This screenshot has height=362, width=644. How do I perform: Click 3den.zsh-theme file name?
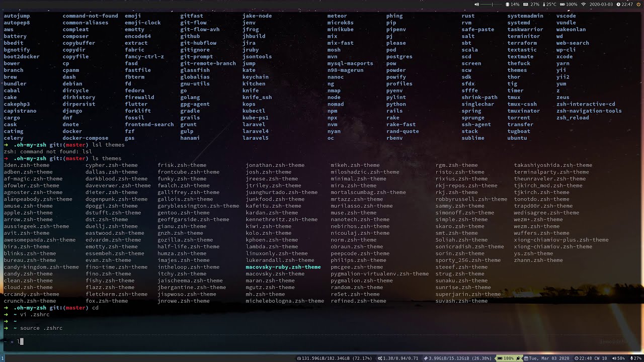coord(27,165)
